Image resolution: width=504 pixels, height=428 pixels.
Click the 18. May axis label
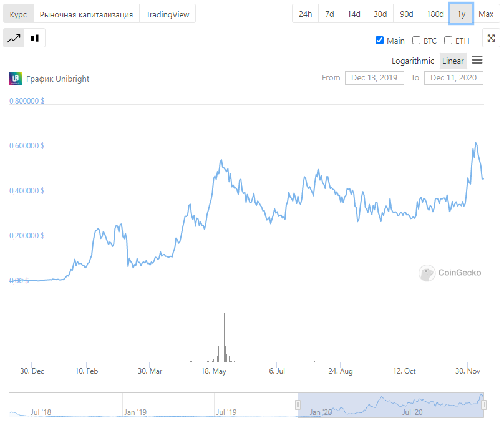[x=214, y=371]
